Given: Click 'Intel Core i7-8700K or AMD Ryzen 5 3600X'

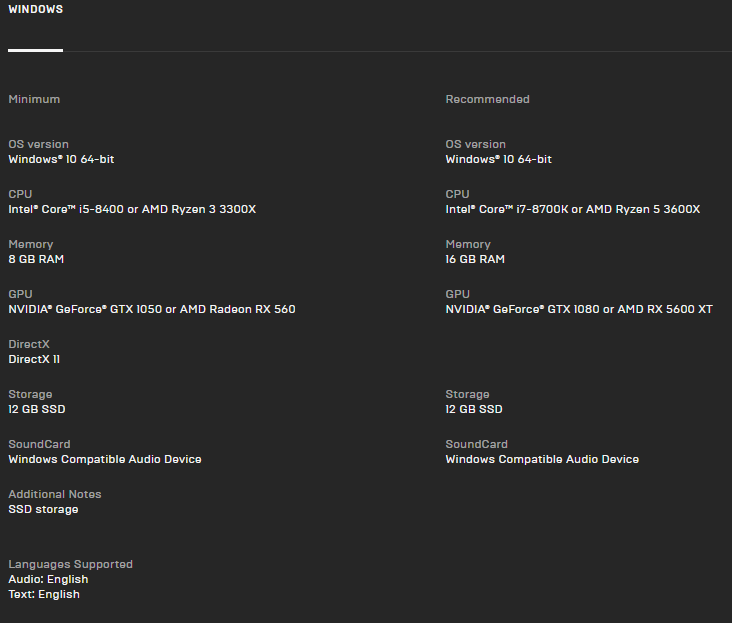Looking at the screenshot, I should coord(573,210).
